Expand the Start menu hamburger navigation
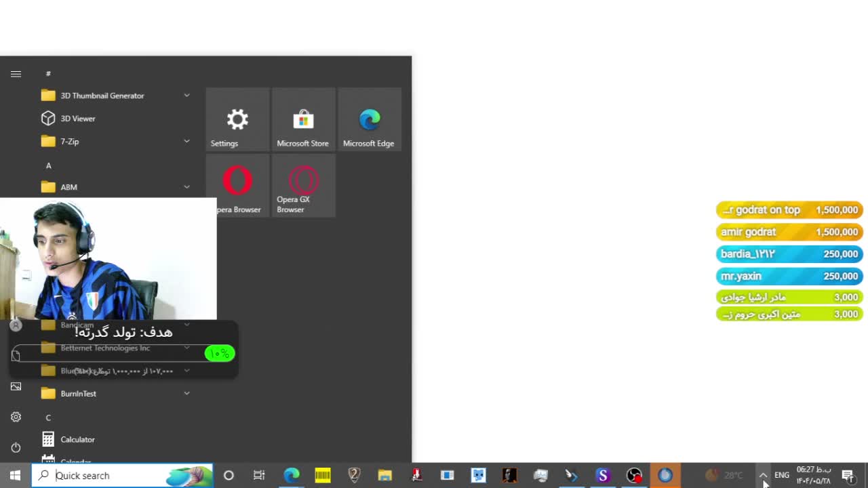Viewport: 868px width, 488px height. click(16, 74)
